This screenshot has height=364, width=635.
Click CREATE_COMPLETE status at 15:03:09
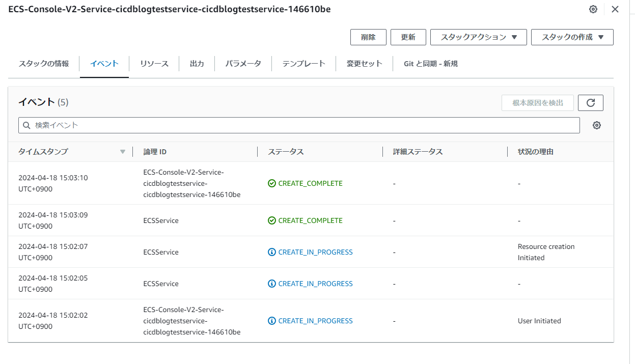[x=306, y=220]
